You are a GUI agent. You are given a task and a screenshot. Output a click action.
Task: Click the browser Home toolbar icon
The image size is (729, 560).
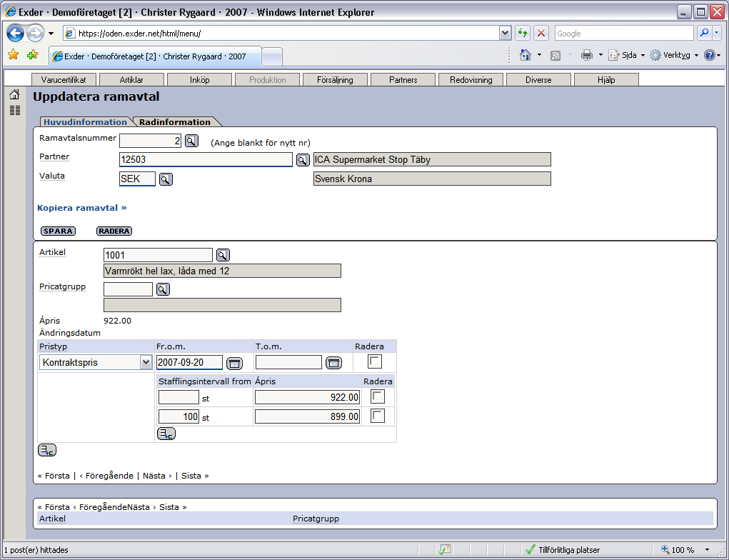click(526, 55)
